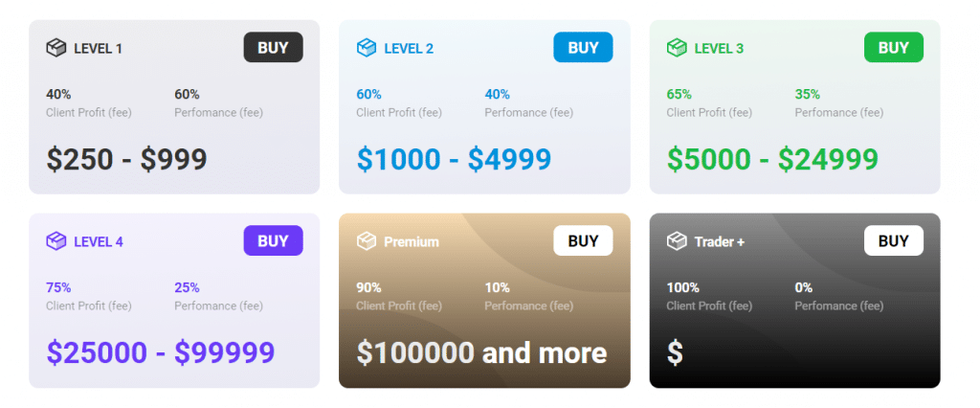Buy the Level 1 plan
Viewport: 980px width, 408px height.
tap(273, 48)
